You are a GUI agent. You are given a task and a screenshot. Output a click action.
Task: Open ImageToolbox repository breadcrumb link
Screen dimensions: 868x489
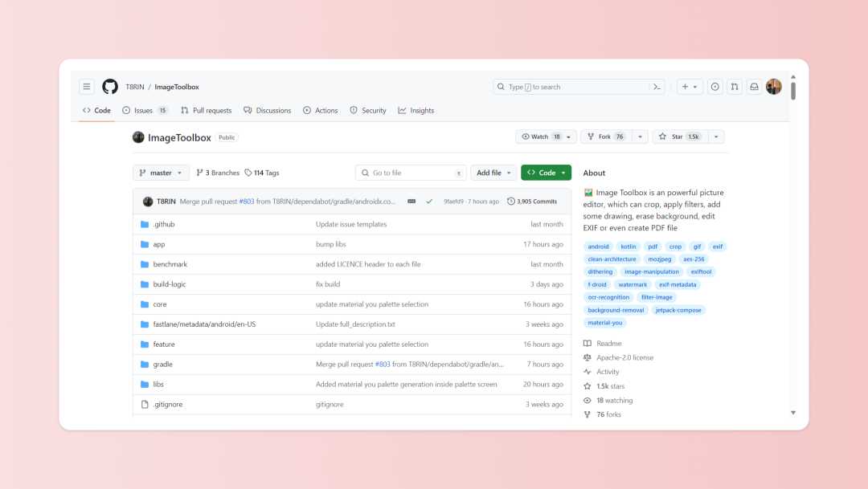[x=177, y=87]
